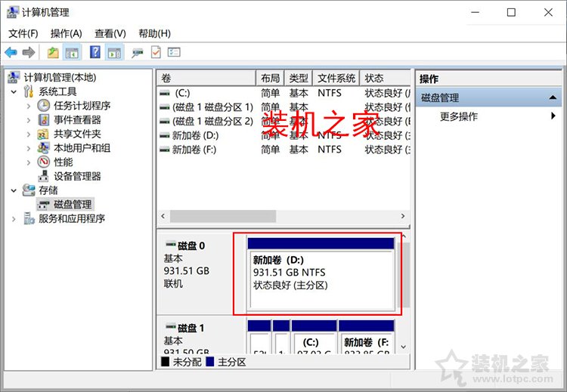Image resolution: width=567 pixels, height=392 pixels.
Task: Click the volume list scroll right arrow
Action: coord(403,216)
